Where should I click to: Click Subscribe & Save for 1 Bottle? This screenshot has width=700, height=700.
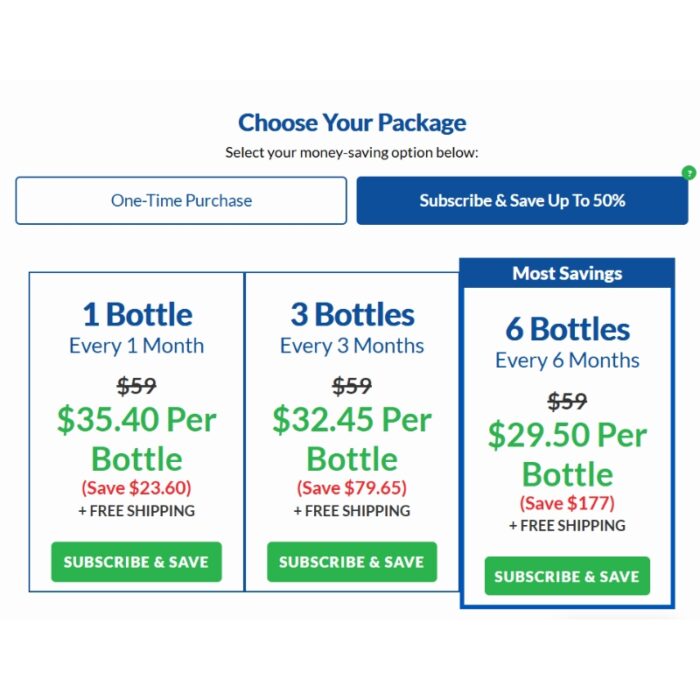136,562
